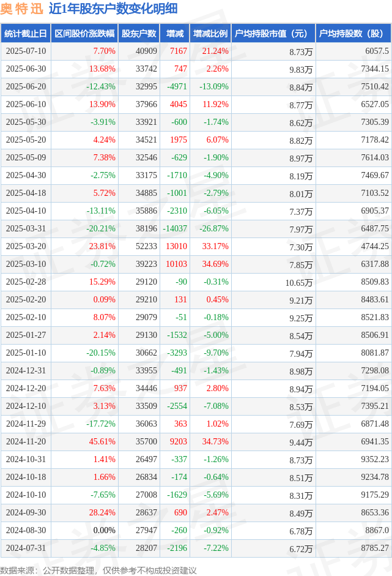
Task: Click the 户均持股数（股） column header
Action: pyautogui.click(x=353, y=34)
